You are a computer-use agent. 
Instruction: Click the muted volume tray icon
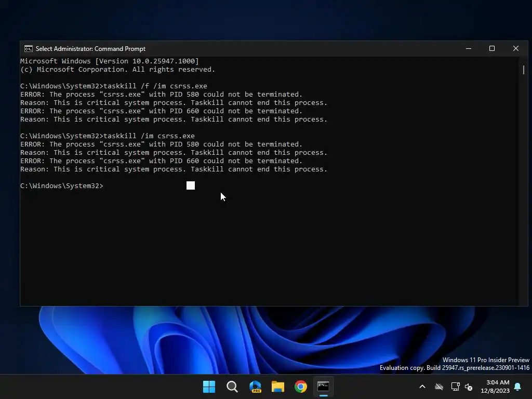pyautogui.click(x=469, y=387)
